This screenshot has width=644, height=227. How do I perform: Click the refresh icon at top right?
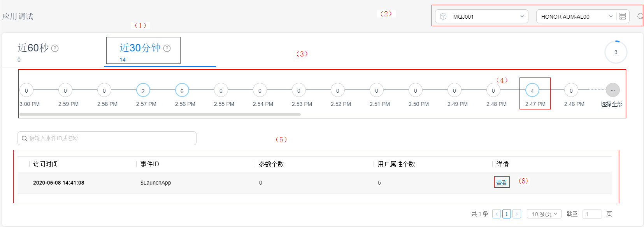tap(640, 16)
